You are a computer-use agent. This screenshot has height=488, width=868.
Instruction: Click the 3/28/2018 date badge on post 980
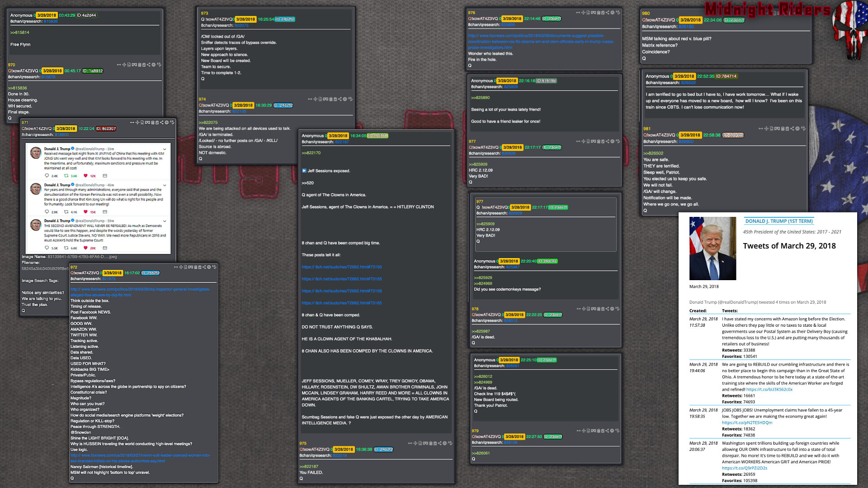coord(691,20)
